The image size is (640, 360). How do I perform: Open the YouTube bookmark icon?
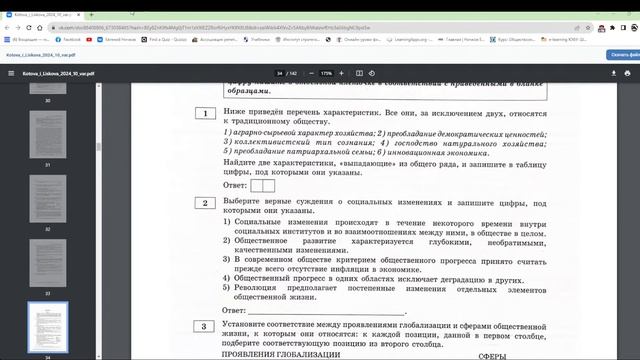[89, 40]
